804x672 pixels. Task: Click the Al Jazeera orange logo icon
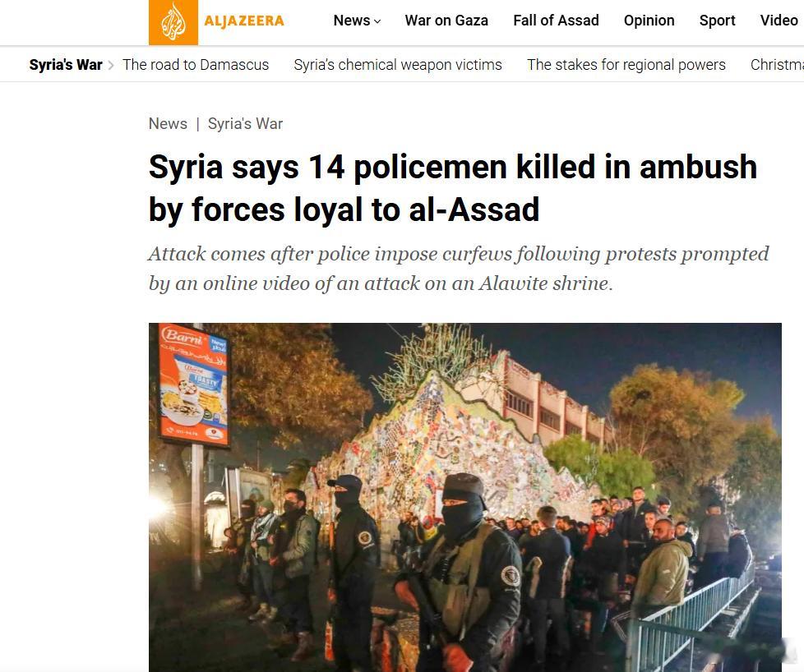(173, 22)
